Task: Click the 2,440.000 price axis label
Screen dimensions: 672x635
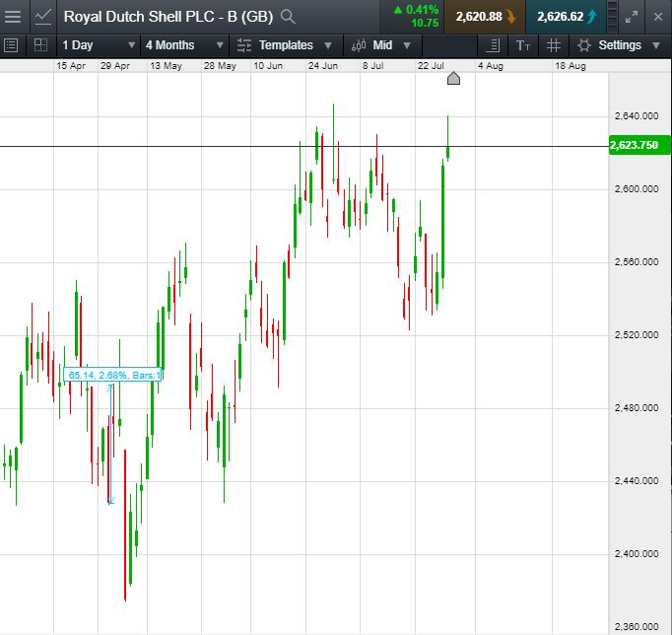Action: tap(637, 480)
